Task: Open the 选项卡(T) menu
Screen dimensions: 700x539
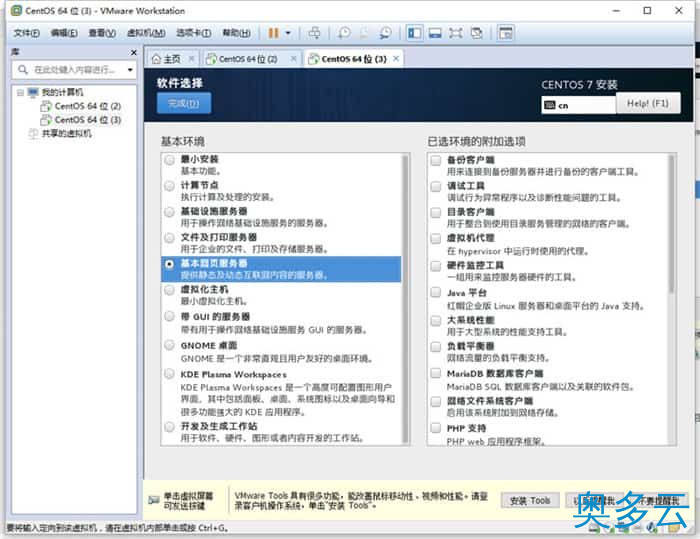Action: 193,33
